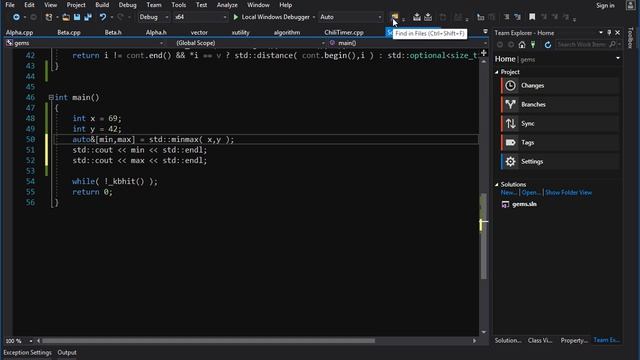Collapse the Project section in Team Explorer
The height and width of the screenshot is (360, 640).
(x=497, y=72)
